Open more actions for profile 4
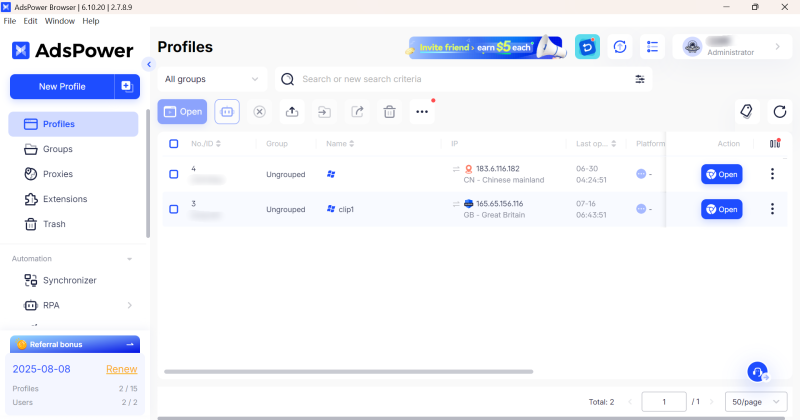Screen dimensions: 800x420 click(x=772, y=174)
